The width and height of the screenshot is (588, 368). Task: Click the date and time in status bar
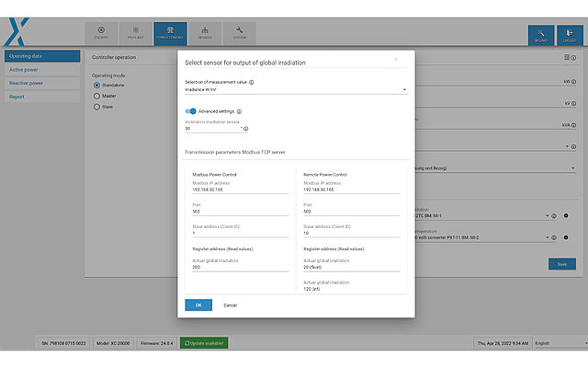tap(503, 343)
